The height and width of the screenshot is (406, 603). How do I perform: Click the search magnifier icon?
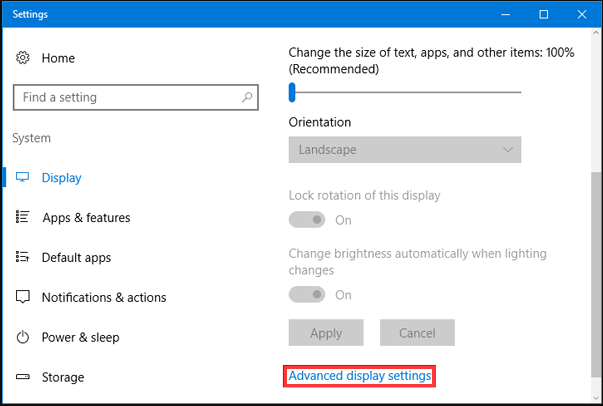[247, 97]
